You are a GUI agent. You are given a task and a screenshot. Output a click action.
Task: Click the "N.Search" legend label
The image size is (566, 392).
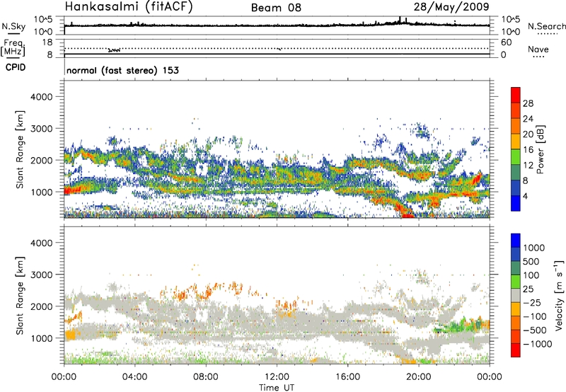[546, 26]
